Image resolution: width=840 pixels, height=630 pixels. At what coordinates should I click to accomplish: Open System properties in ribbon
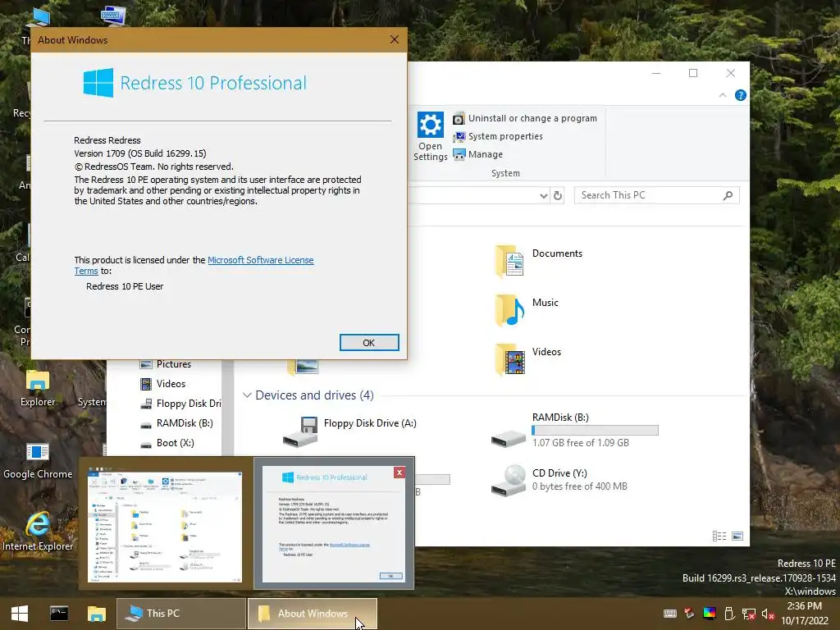click(x=498, y=137)
